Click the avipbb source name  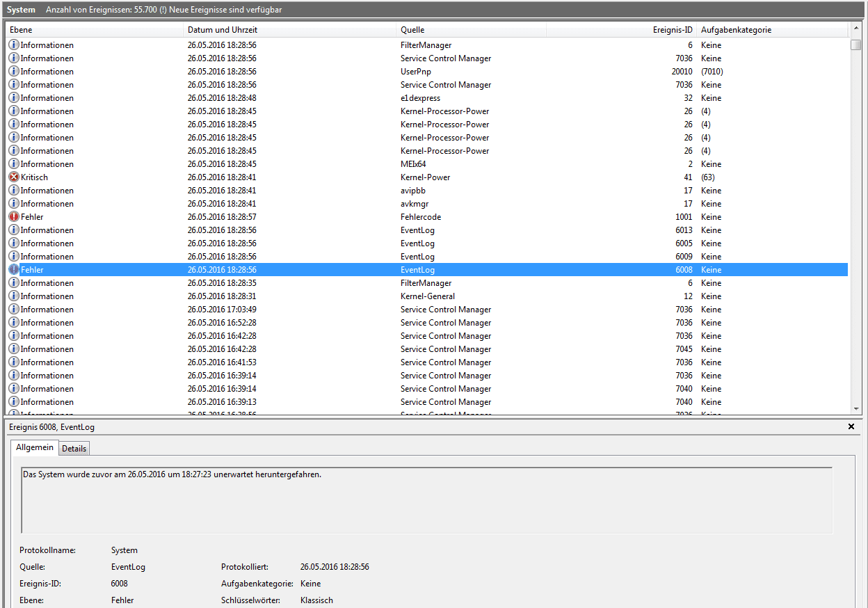[x=412, y=191]
